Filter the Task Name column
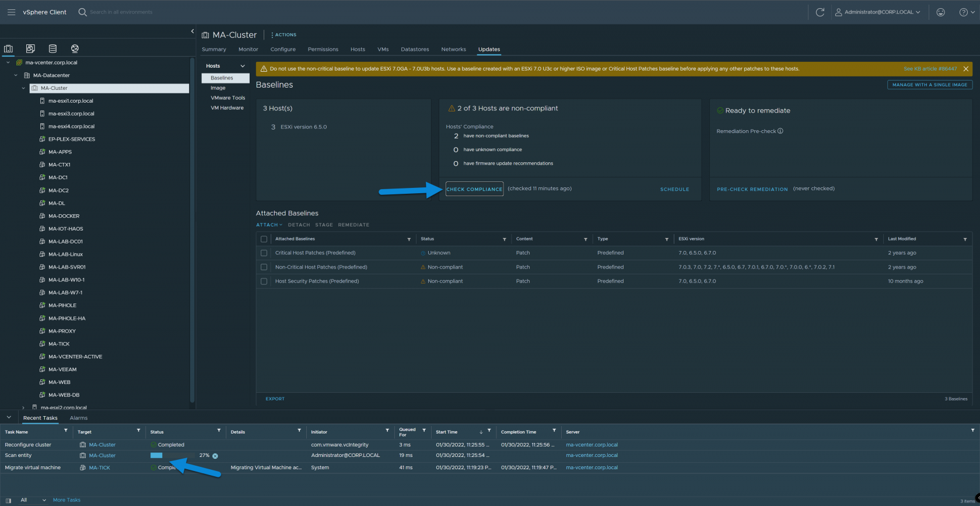The height and width of the screenshot is (506, 980). (x=66, y=431)
